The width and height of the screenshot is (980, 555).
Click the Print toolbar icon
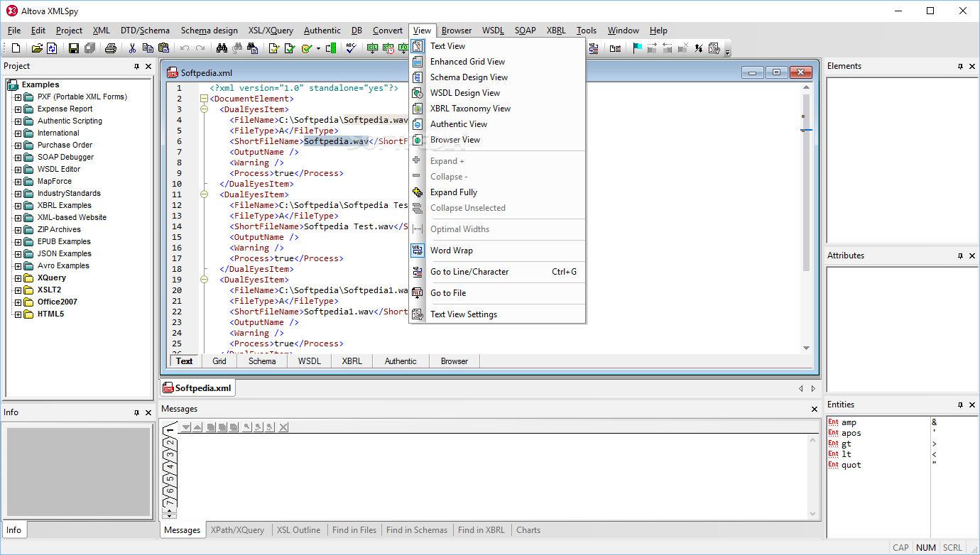tap(110, 48)
